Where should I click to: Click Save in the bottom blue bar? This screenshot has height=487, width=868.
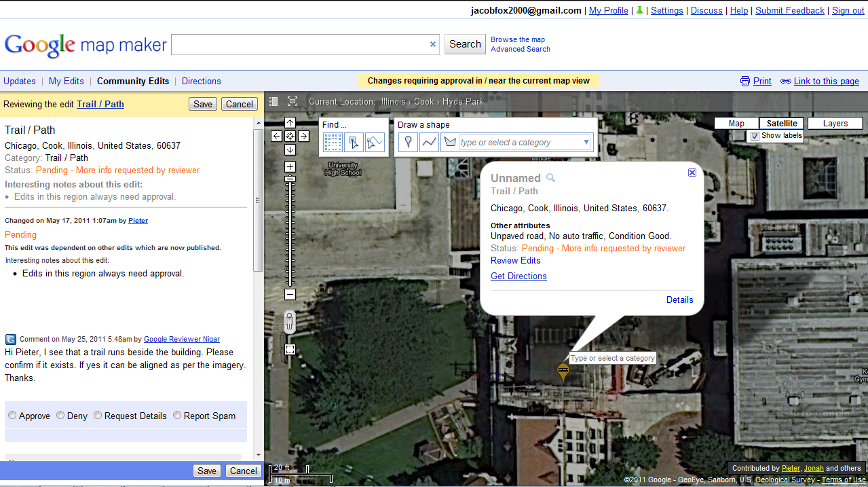tap(207, 471)
